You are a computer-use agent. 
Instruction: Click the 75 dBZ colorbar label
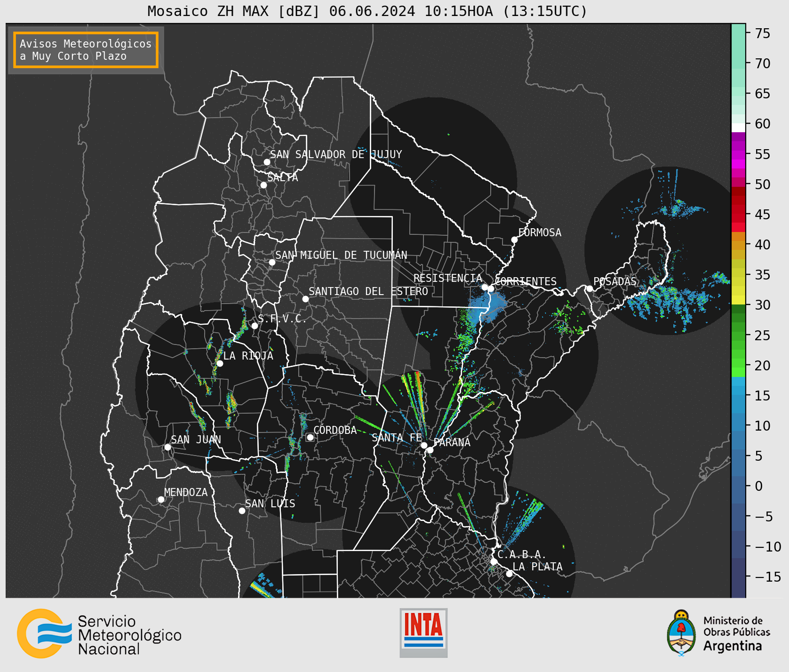763,33
